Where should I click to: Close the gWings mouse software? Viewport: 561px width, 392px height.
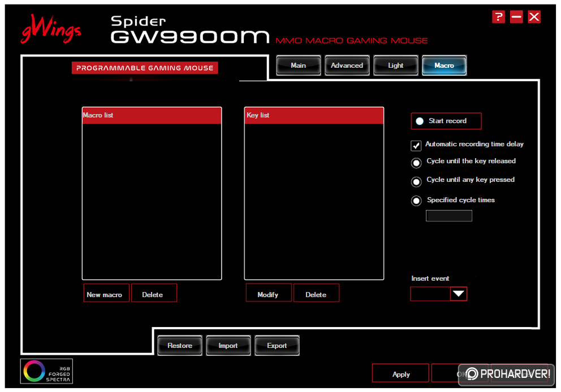pyautogui.click(x=534, y=16)
